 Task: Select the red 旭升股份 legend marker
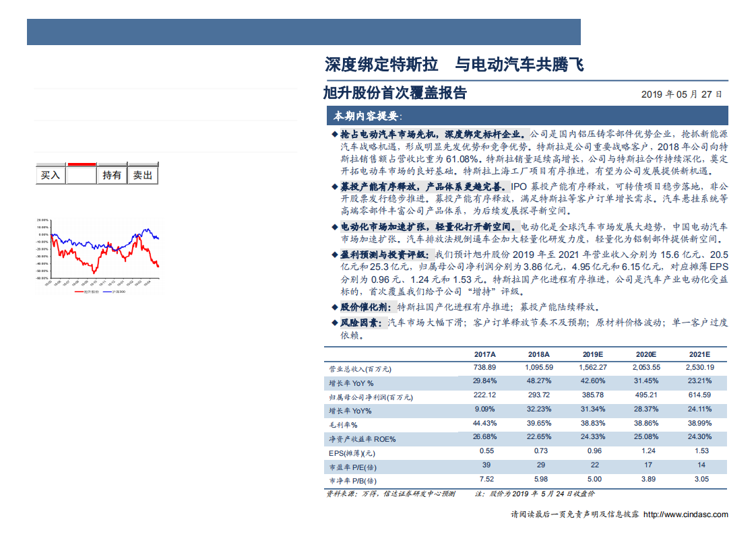[79, 292]
